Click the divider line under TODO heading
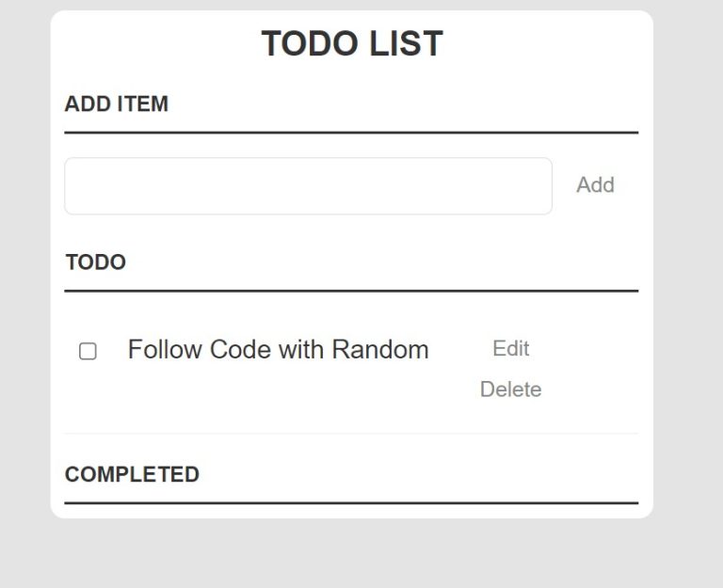 point(351,292)
